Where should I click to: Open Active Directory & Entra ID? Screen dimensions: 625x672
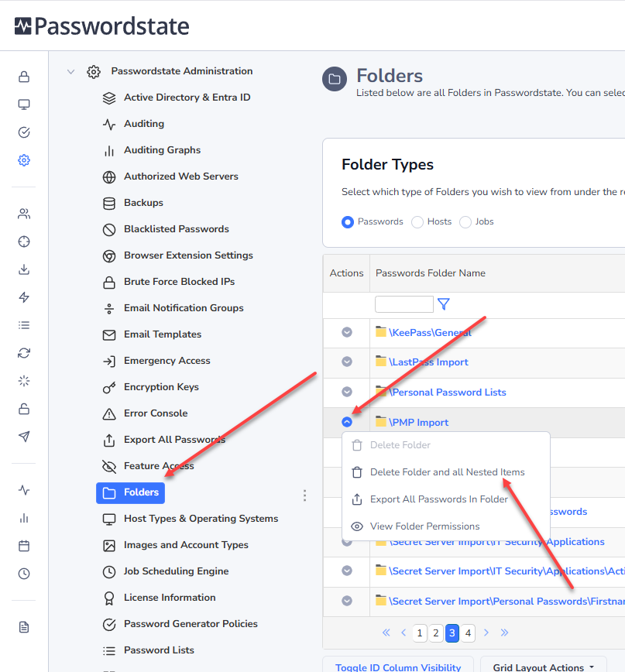(x=187, y=98)
